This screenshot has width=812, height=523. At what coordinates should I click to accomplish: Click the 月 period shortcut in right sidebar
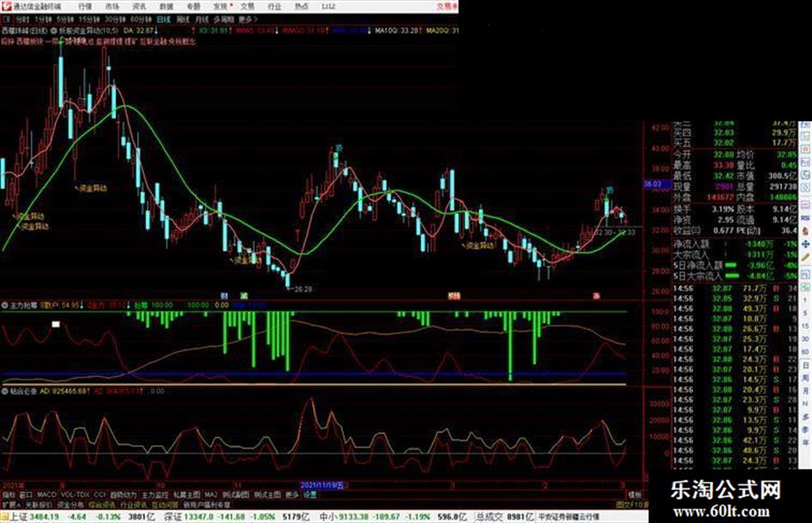805,391
